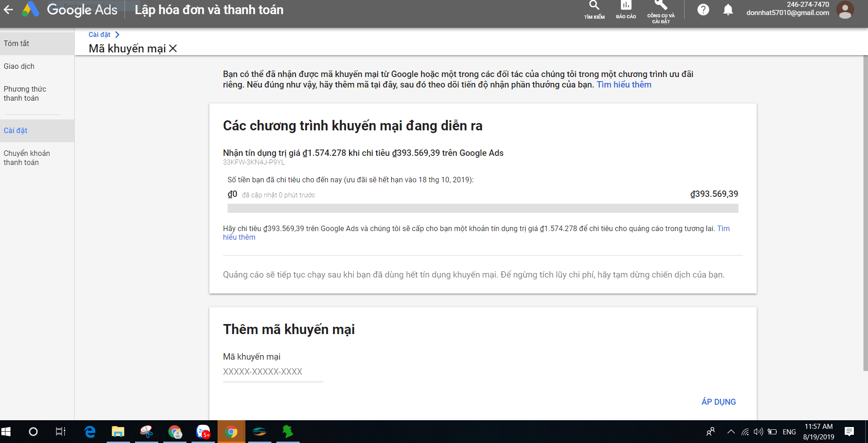868x443 pixels.
Task: Open the taskbar clock and calendar
Action: 819,432
